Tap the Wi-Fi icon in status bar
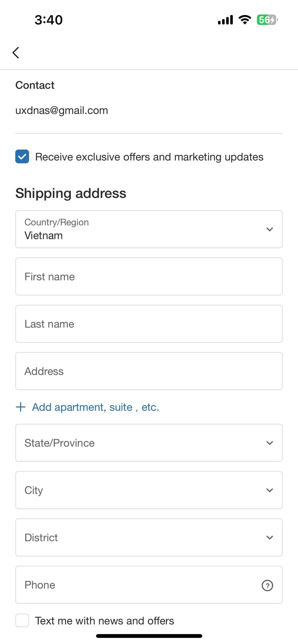 (x=245, y=20)
